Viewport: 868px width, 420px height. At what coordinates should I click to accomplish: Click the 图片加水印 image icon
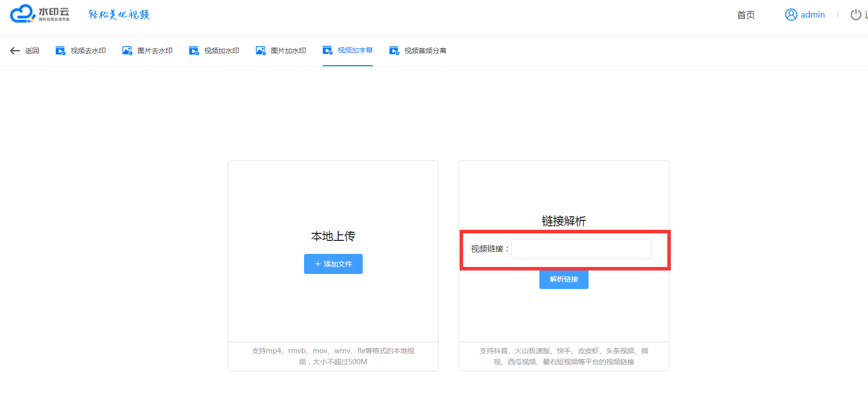tap(260, 51)
